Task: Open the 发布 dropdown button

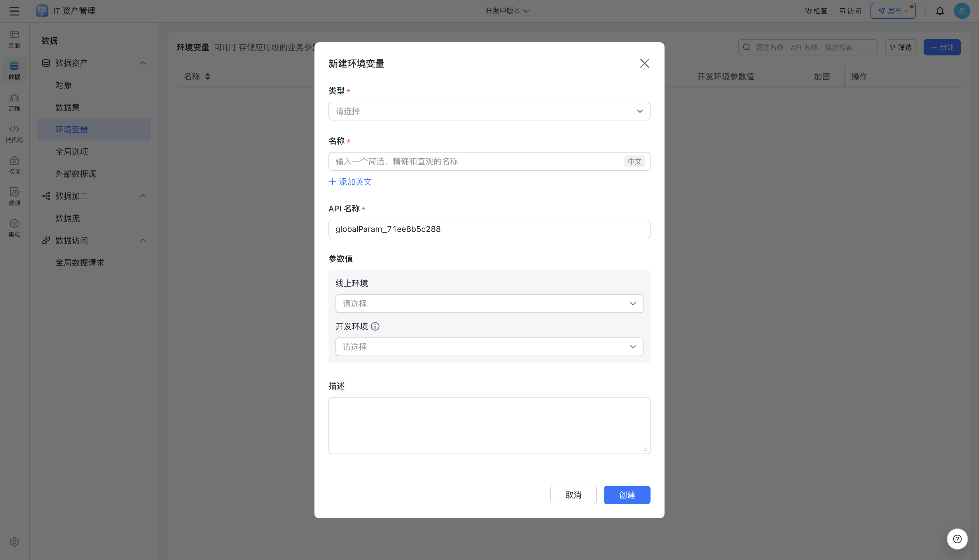Action: 893,11
